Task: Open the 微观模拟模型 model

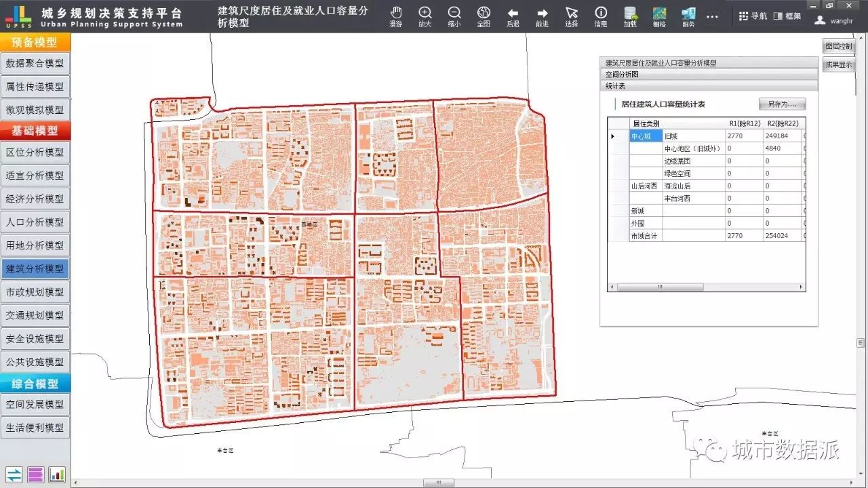Action: click(35, 110)
